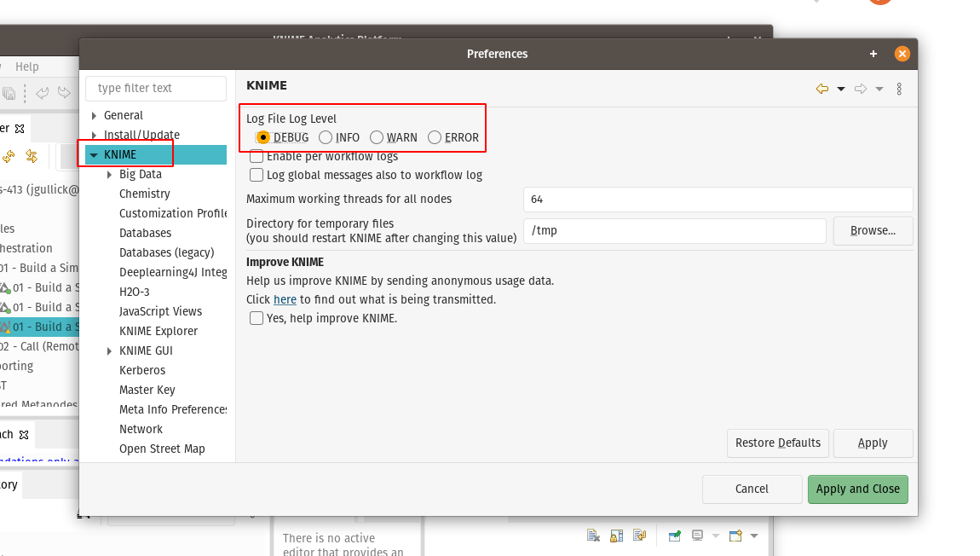Close the lower-left view tab ending in 'ch'
Viewport: 980px width, 556px height.
coord(24,435)
